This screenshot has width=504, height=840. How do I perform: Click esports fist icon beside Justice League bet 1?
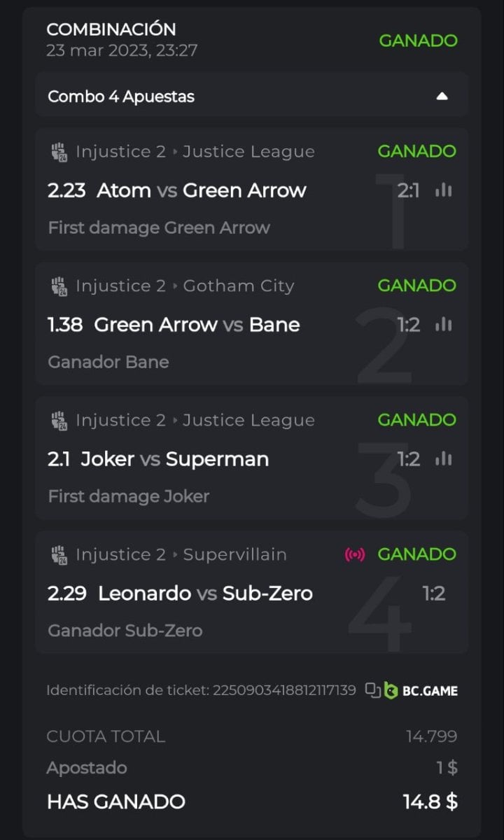[59, 152]
